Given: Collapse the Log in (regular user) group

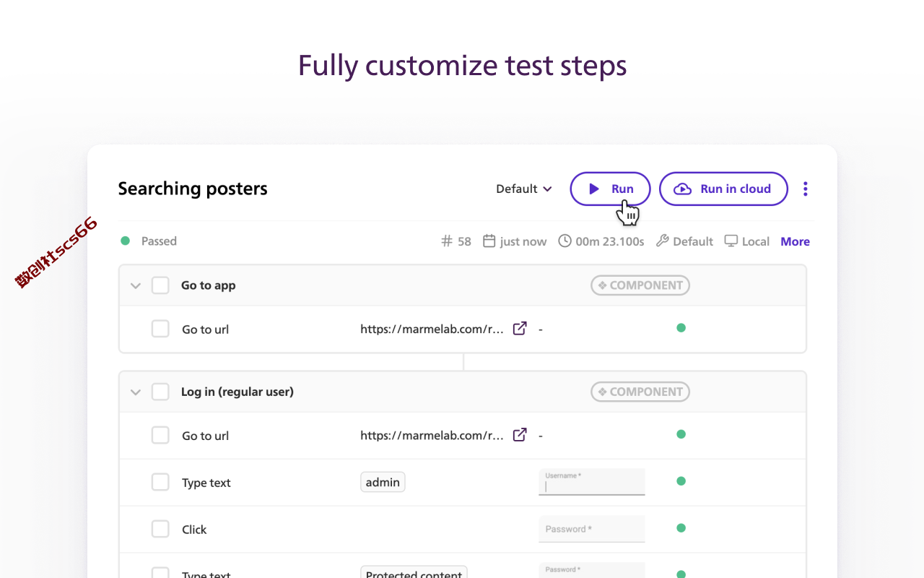Looking at the screenshot, I should point(135,392).
